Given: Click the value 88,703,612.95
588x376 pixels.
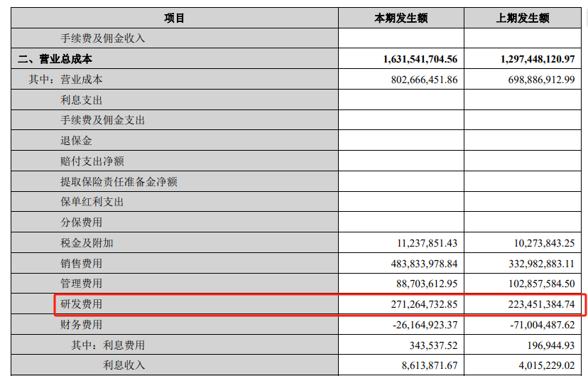Looking at the screenshot, I should point(427,284).
